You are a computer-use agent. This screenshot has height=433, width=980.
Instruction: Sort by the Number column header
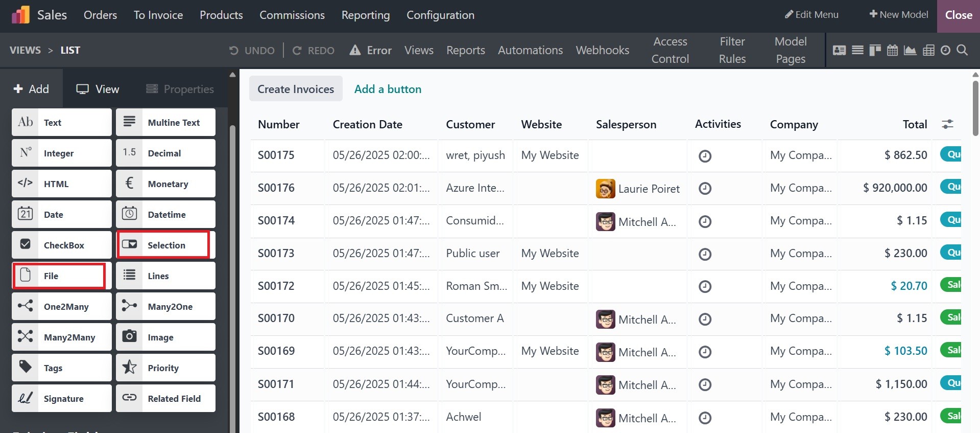tap(279, 124)
